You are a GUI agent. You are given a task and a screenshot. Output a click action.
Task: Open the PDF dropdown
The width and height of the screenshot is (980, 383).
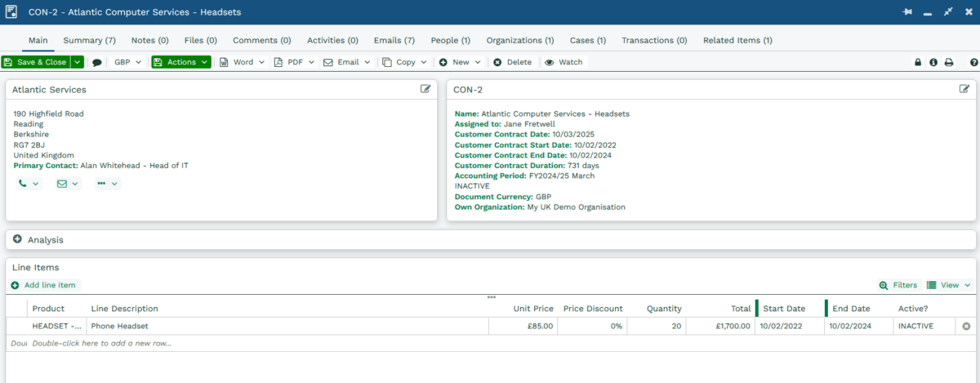point(294,62)
